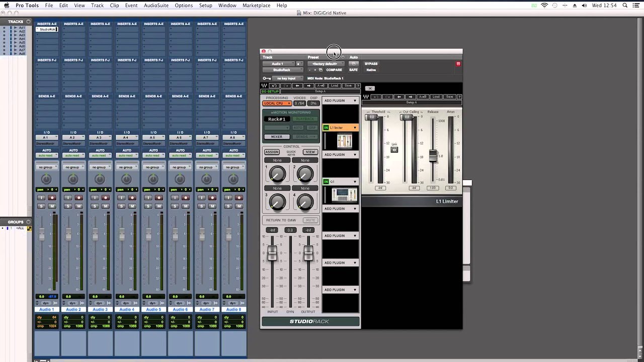
Task: Click the StudioRack redo arrow icon
Action: 286,85
